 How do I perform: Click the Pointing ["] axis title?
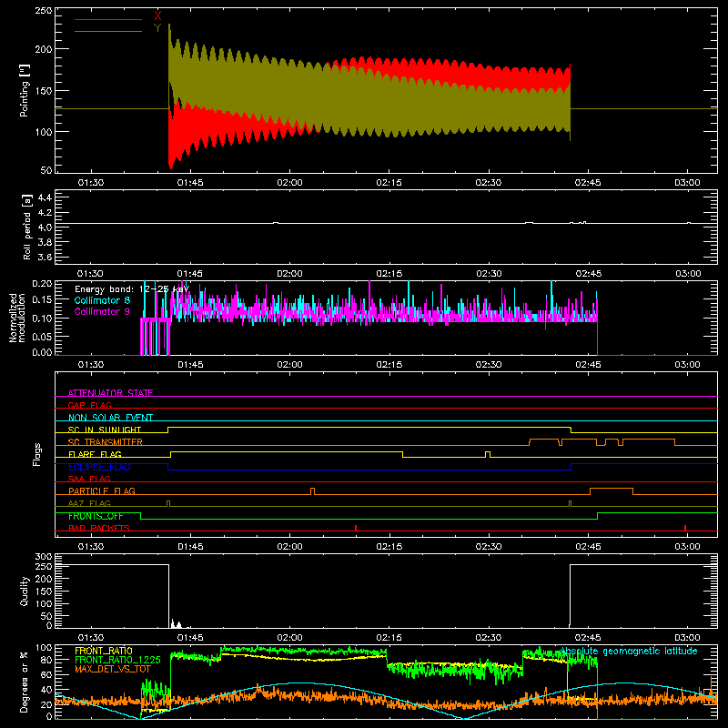(x=25, y=90)
